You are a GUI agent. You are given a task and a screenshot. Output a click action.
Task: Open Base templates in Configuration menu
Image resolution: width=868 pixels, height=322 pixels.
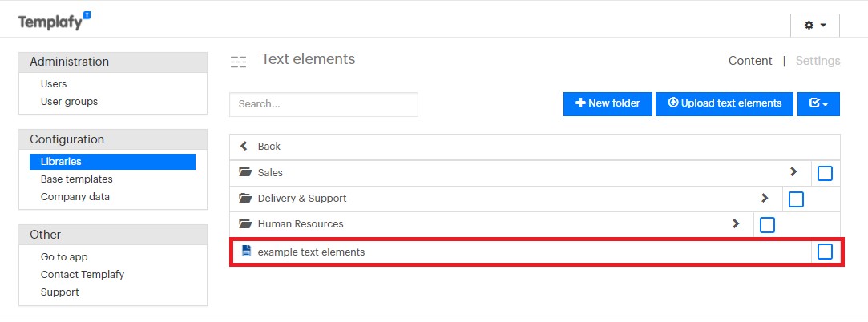(76, 179)
